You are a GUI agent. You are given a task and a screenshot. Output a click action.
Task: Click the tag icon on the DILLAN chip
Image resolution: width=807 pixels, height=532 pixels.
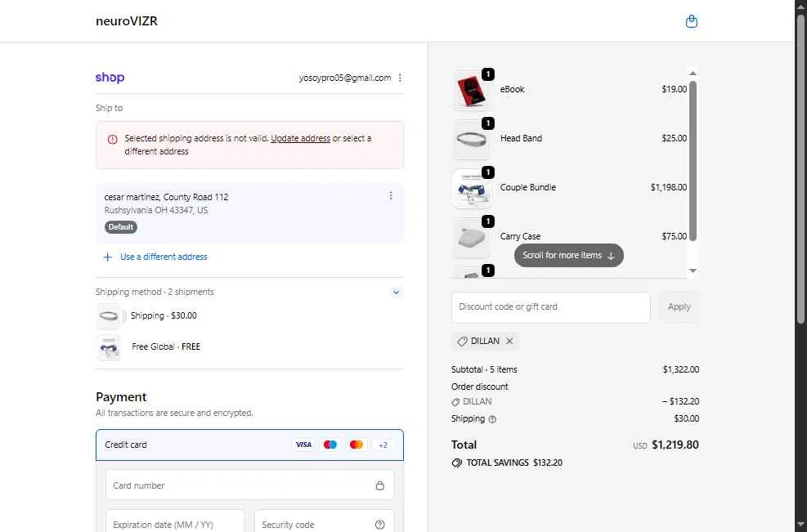[x=462, y=341]
